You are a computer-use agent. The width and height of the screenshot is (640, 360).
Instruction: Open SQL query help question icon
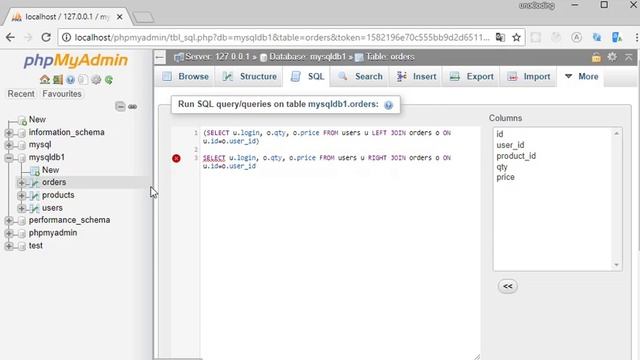(388, 105)
